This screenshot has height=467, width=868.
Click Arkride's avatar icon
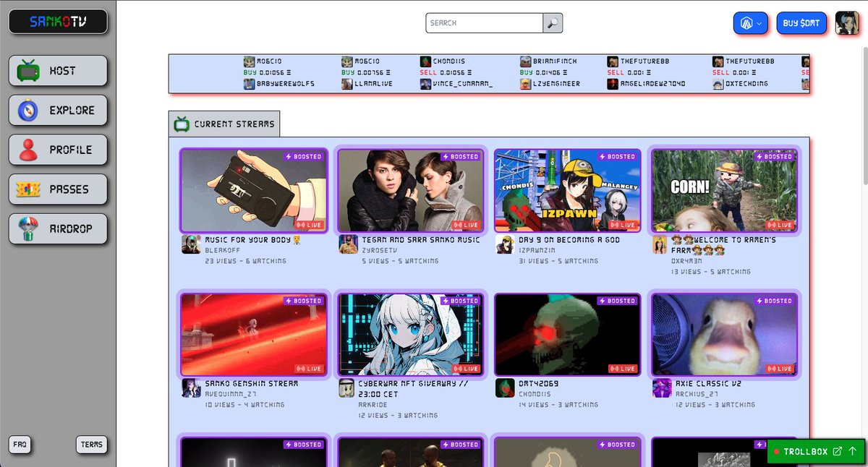pos(348,388)
